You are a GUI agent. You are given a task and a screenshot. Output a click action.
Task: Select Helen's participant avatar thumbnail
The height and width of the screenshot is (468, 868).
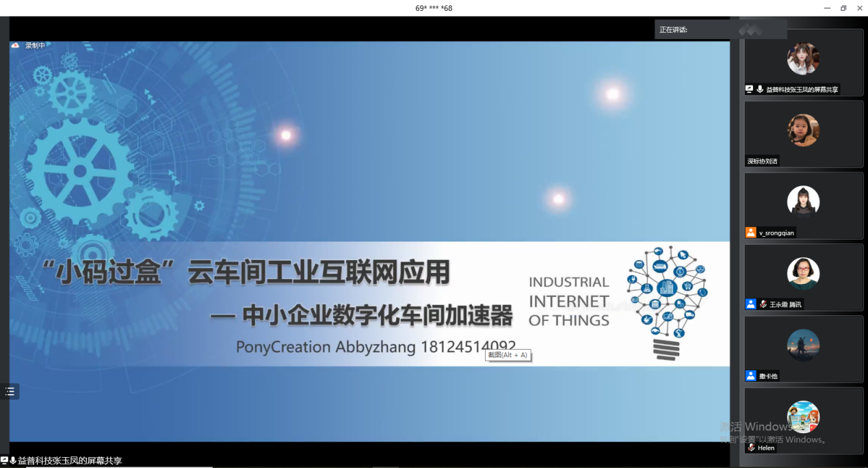click(x=803, y=417)
